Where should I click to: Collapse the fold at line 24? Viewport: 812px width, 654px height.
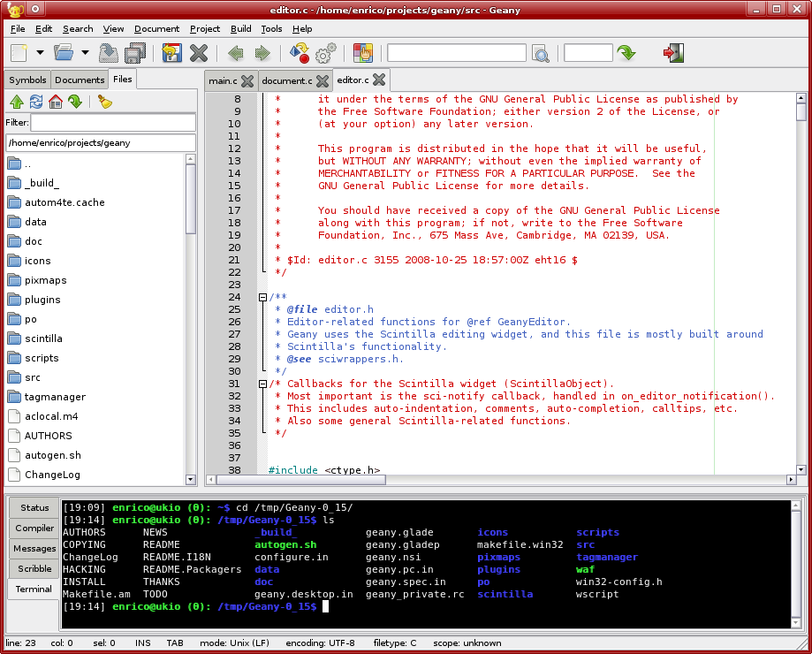point(262,297)
